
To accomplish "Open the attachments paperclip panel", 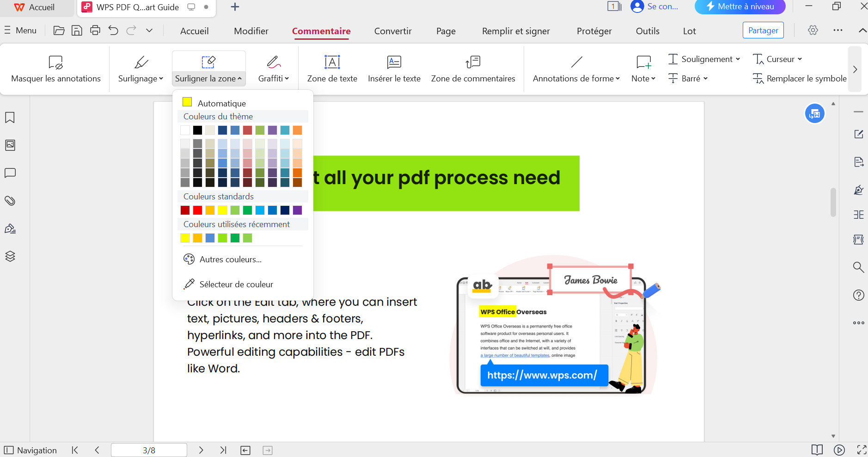I will coord(10,201).
